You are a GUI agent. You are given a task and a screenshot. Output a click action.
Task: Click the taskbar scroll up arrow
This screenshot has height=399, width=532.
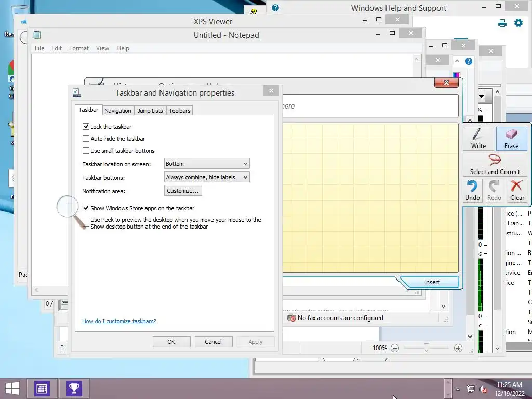[x=448, y=382]
